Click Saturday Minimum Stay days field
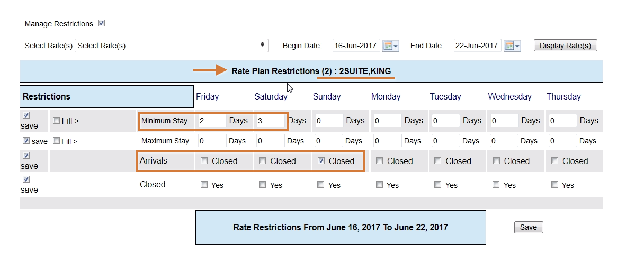644x279 pixels. tap(270, 121)
